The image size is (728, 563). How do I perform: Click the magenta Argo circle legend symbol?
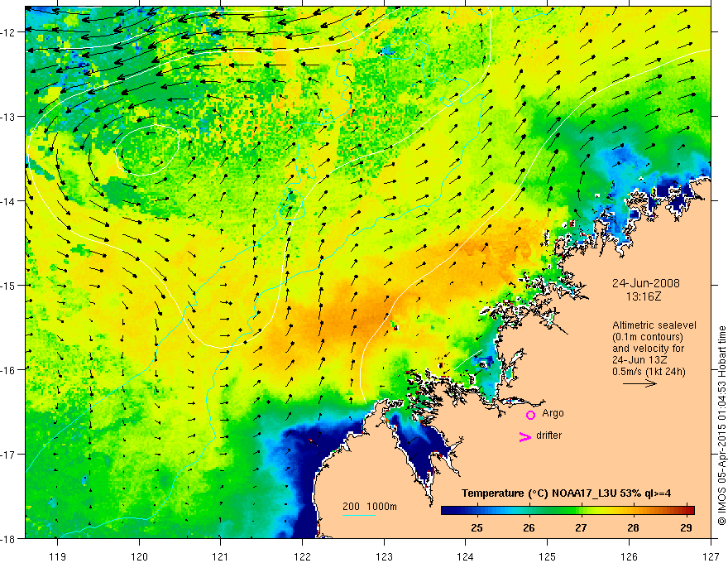pyautogui.click(x=530, y=415)
